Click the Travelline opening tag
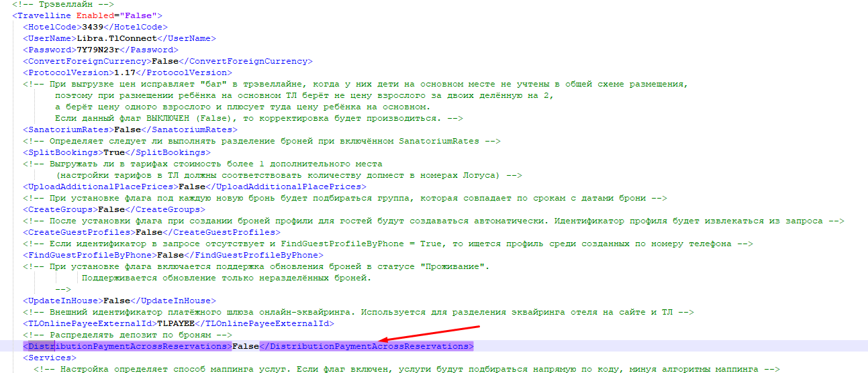This screenshot has height=373, width=868. (87, 15)
